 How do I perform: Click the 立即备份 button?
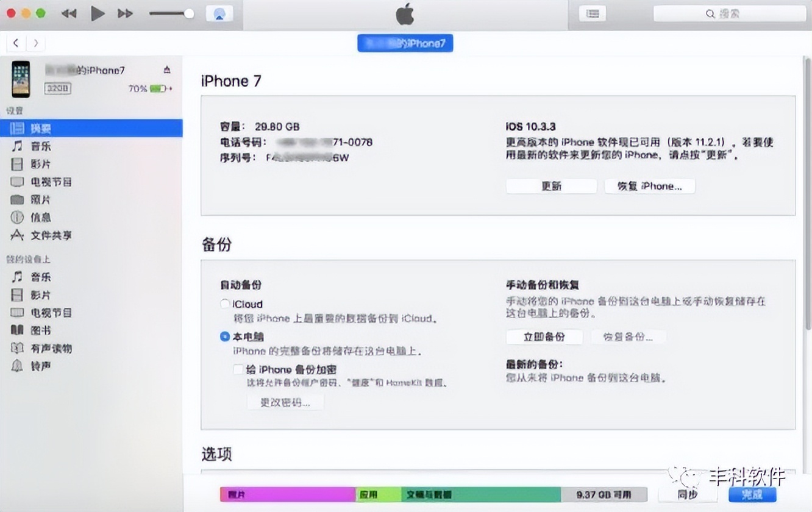[544, 336]
